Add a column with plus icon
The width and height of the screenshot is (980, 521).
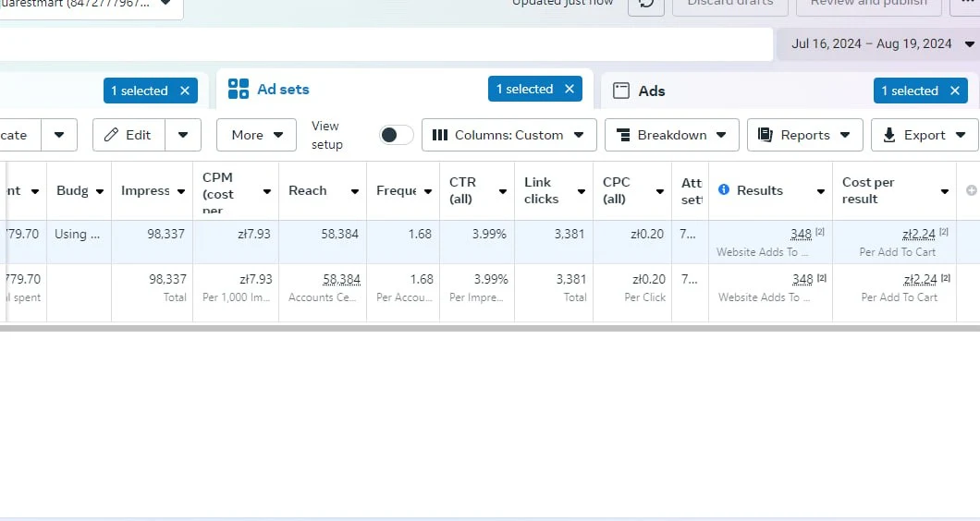(972, 190)
